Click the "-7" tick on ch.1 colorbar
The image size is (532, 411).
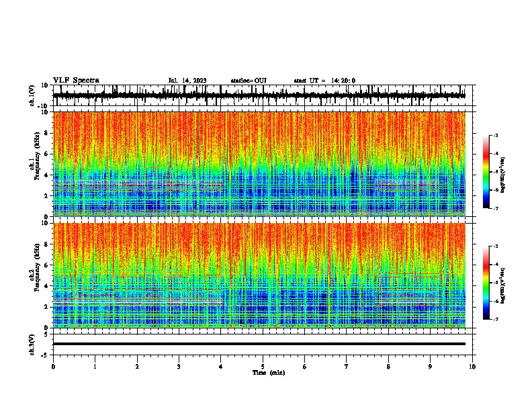tap(496, 208)
